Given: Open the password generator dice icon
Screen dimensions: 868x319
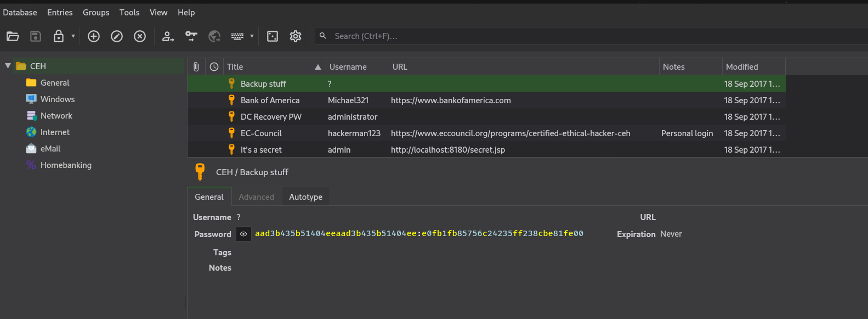Looking at the screenshot, I should pos(273,36).
